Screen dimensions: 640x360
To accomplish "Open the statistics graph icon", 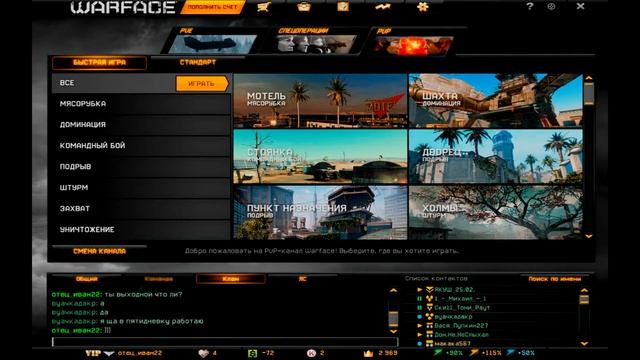I will point(383,7).
